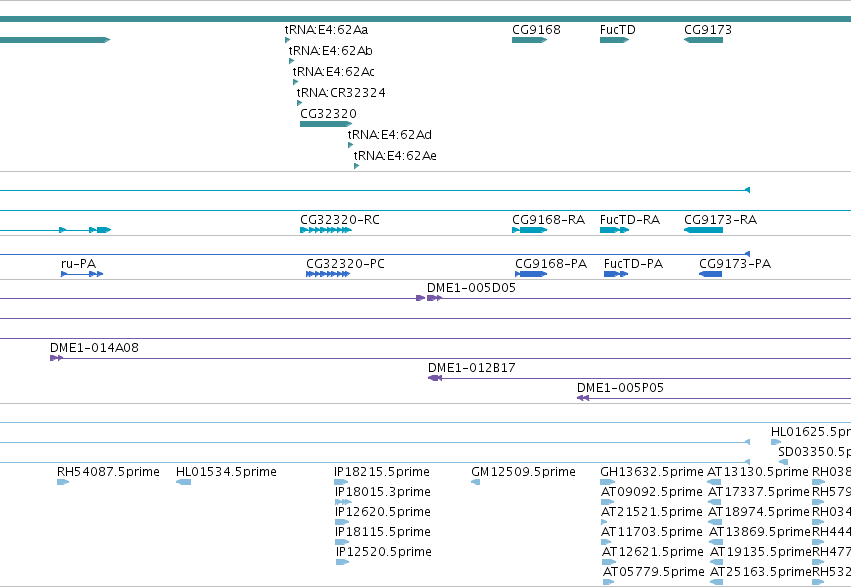Select EST AT21521.5prime
The height and width of the screenshot is (587, 851).
click(x=605, y=522)
